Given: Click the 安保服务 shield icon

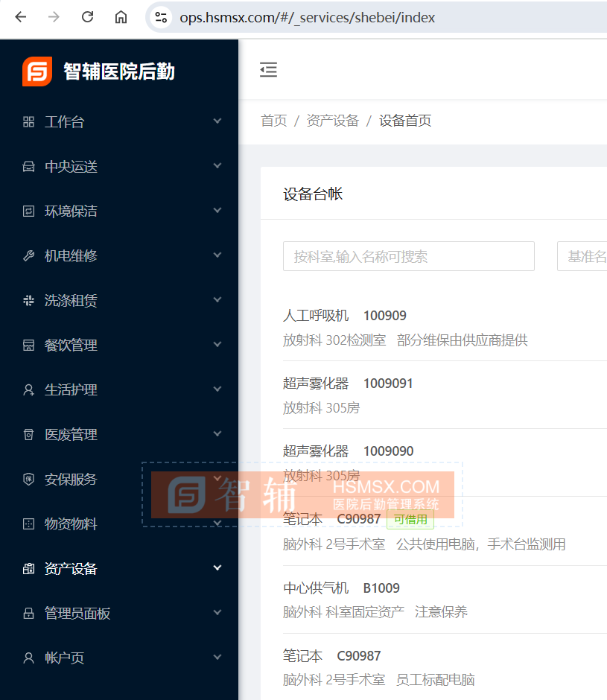Looking at the screenshot, I should [29, 480].
